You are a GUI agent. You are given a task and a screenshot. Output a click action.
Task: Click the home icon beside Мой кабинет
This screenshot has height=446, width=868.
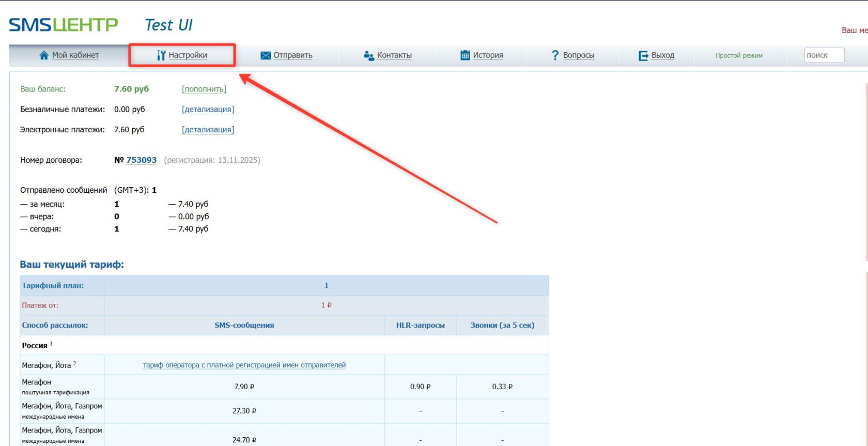pos(44,55)
